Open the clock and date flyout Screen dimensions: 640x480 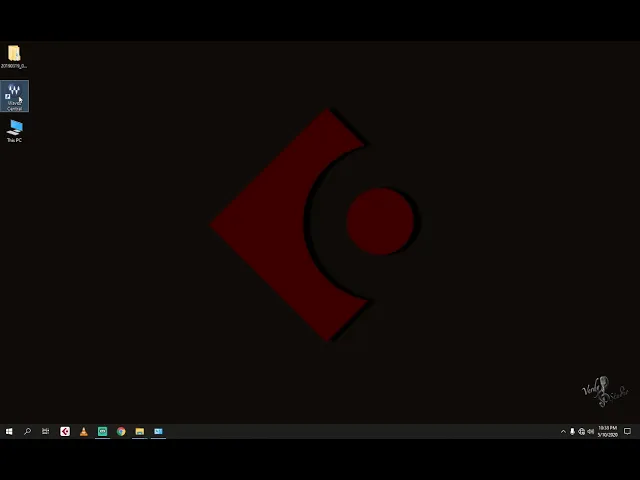click(608, 431)
